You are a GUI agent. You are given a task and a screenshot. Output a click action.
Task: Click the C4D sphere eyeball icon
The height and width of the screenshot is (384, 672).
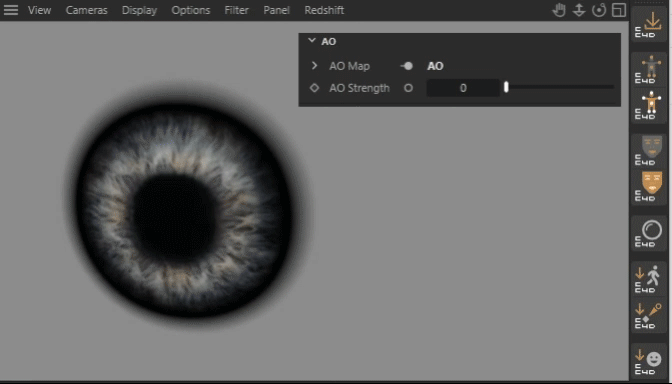650,233
